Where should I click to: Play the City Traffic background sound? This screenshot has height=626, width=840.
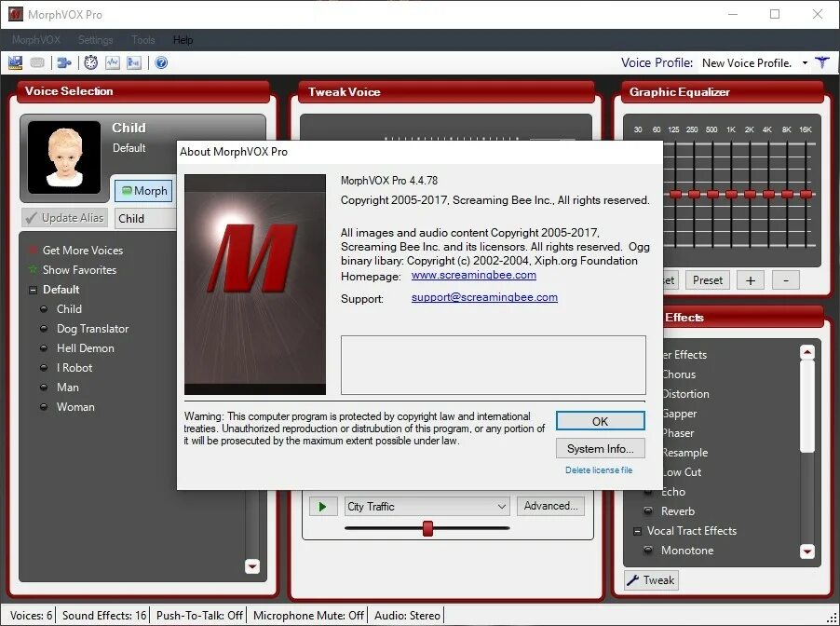(322, 506)
